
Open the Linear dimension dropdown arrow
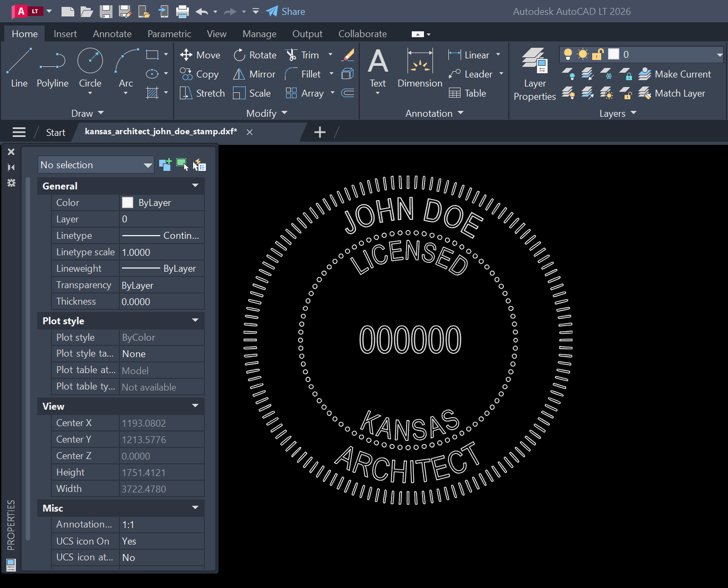point(498,55)
